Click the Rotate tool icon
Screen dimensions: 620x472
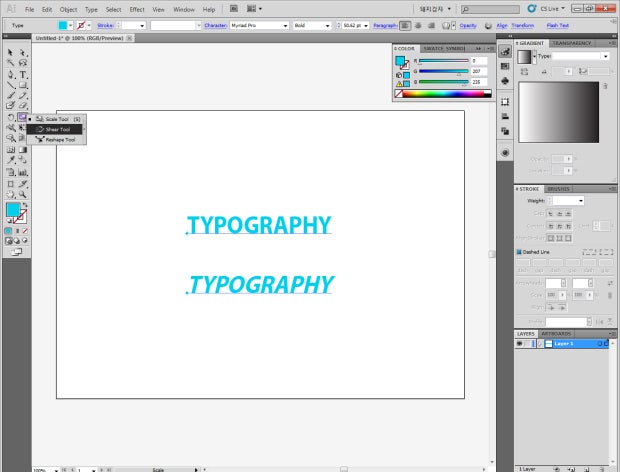coord(10,118)
